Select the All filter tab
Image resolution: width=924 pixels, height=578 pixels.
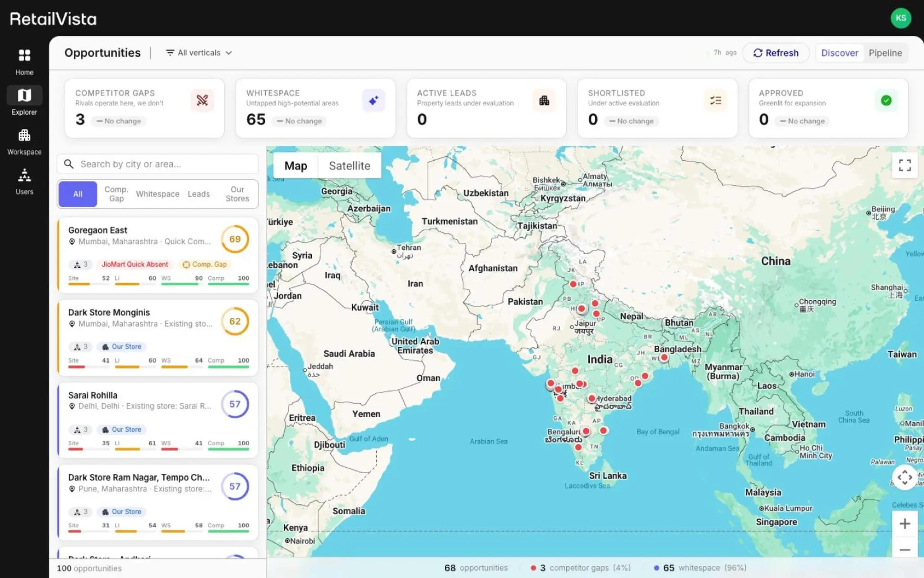(78, 194)
